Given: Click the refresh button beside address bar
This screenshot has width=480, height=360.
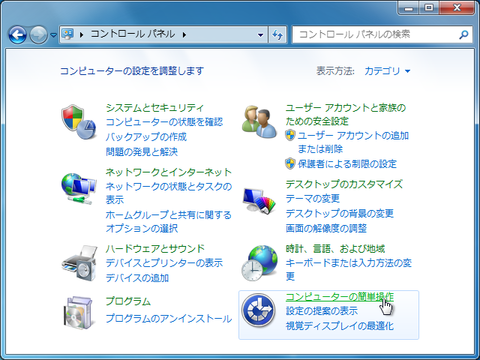Looking at the screenshot, I should [x=278, y=34].
